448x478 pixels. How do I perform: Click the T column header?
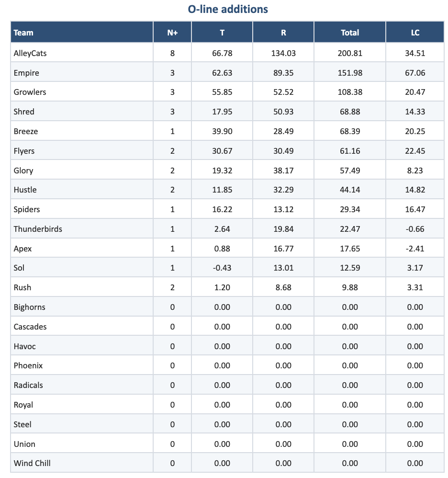[222, 33]
